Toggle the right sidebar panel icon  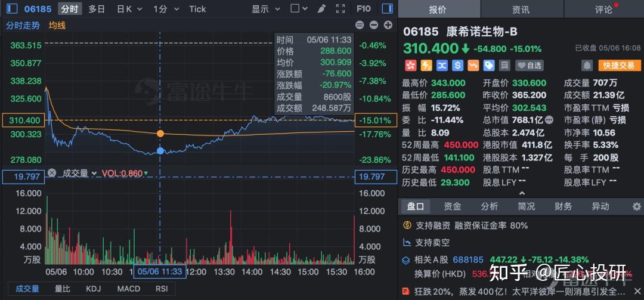point(387,8)
